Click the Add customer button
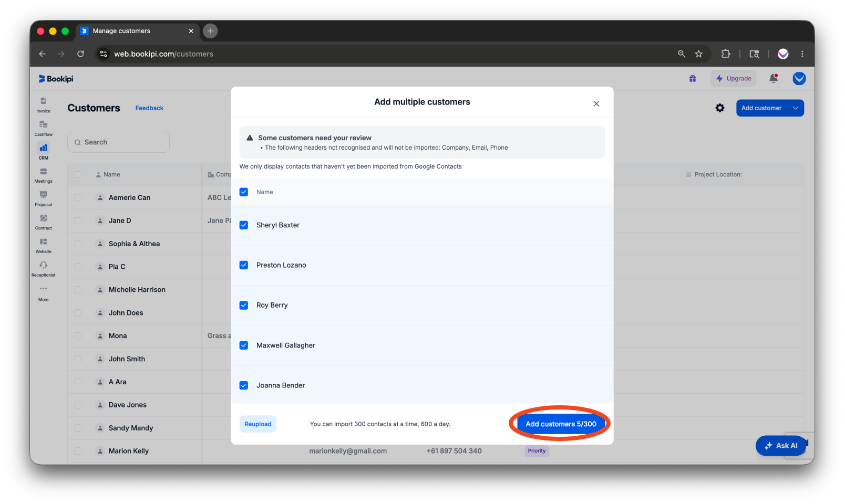Image resolution: width=845 pixels, height=504 pixels. click(x=761, y=108)
